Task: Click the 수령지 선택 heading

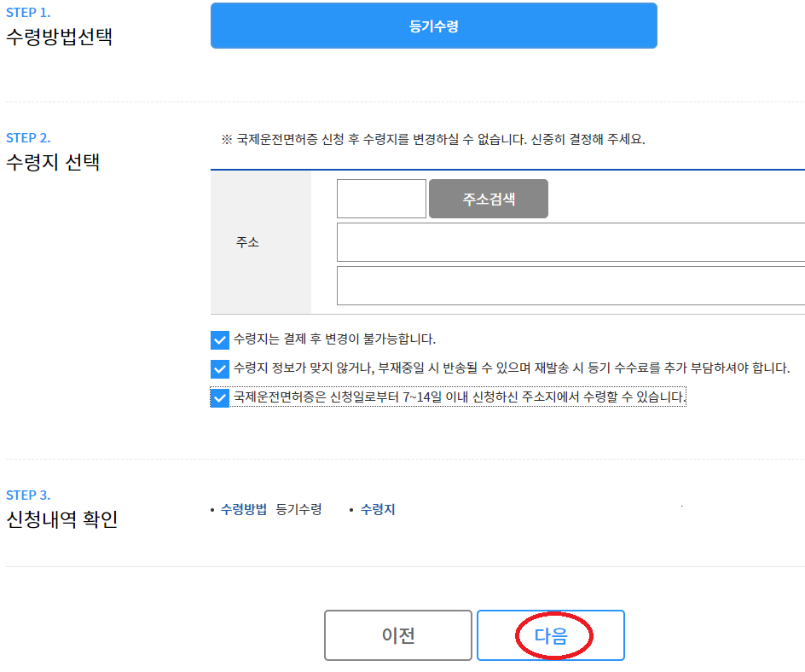Action: [x=53, y=162]
